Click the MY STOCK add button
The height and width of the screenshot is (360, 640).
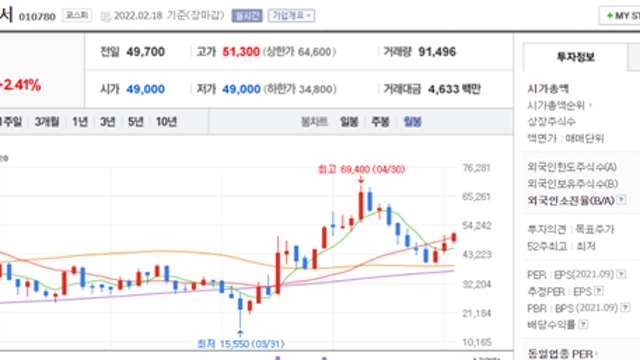pos(620,16)
